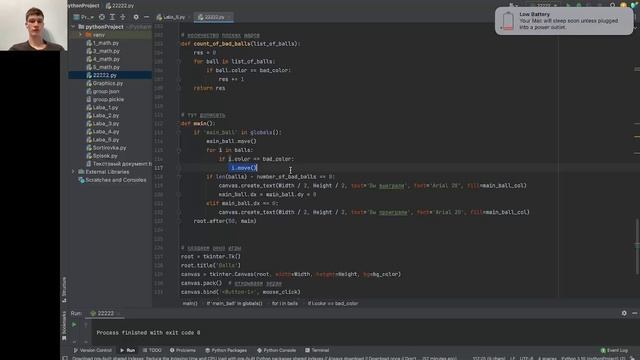The height and width of the screenshot is (360, 640).
Task: Open the Version Control tool window
Action: pos(92,350)
